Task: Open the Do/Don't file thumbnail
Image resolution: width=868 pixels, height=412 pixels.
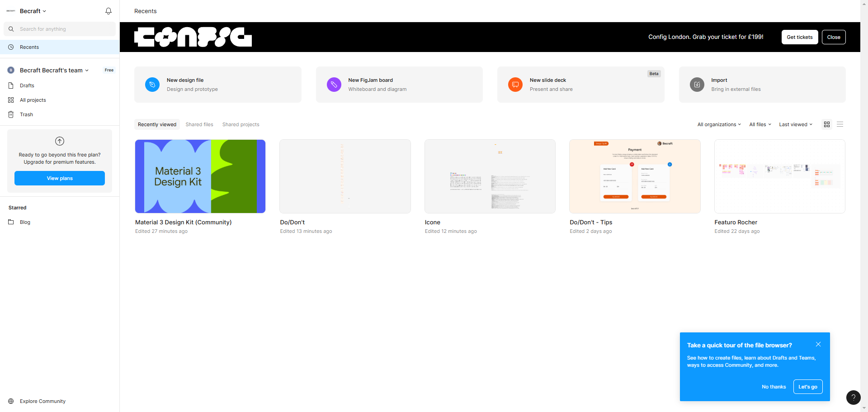Action: 345,176
